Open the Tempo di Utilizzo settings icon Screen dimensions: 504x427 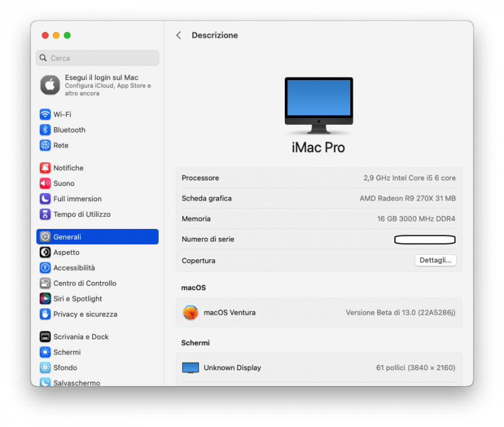click(x=45, y=214)
